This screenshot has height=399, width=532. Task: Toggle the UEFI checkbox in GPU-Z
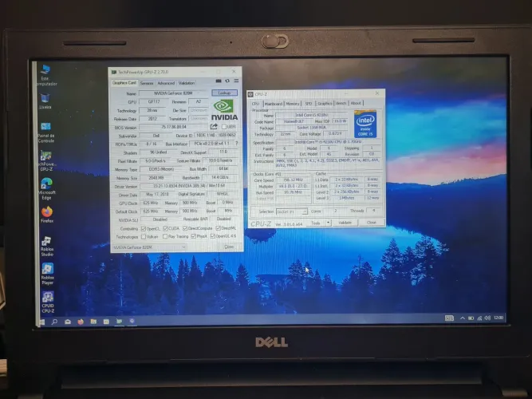224,127
